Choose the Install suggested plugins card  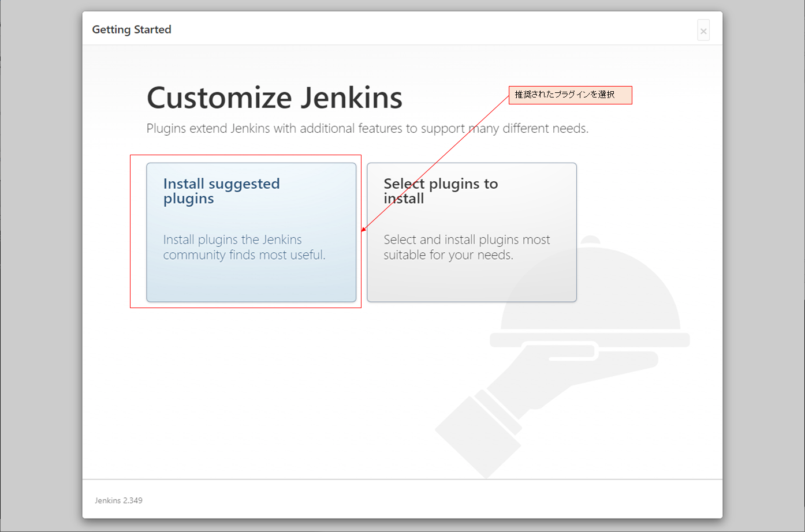click(251, 232)
